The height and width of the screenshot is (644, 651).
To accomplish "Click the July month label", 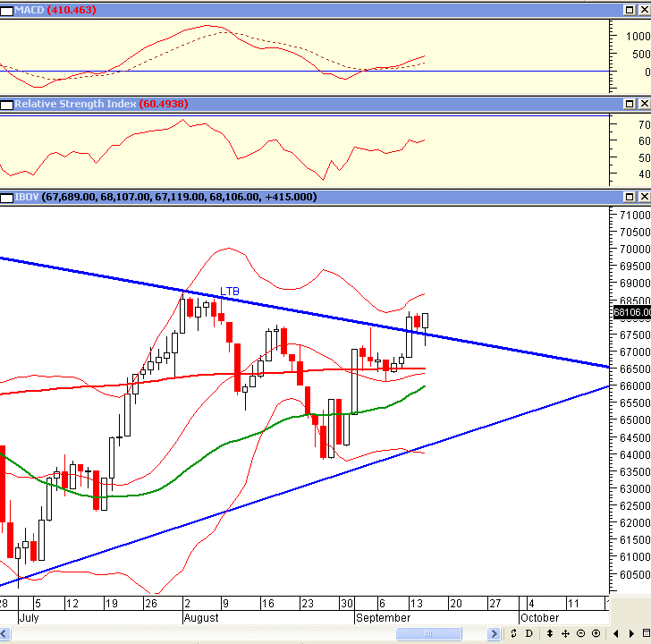I will pyautogui.click(x=29, y=618).
